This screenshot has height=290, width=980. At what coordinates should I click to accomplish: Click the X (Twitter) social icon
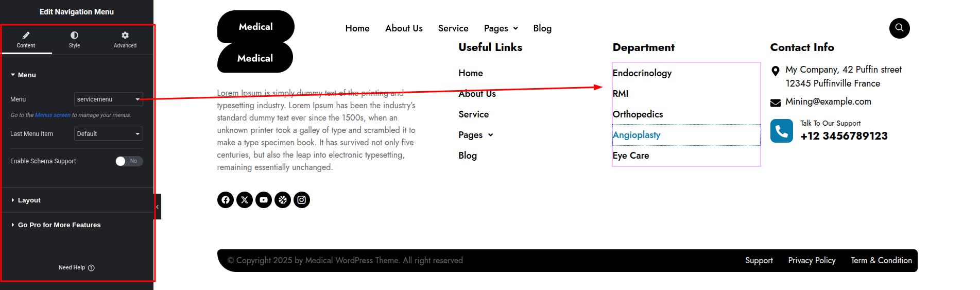(245, 200)
